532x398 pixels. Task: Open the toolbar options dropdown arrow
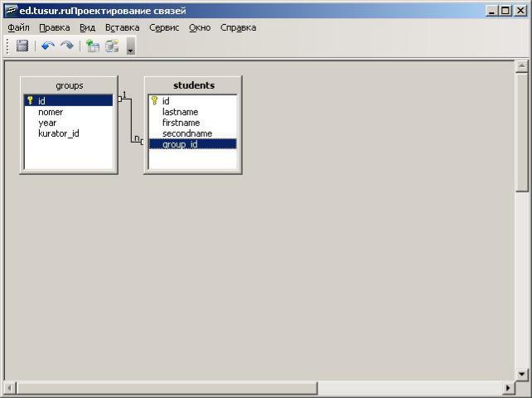131,46
